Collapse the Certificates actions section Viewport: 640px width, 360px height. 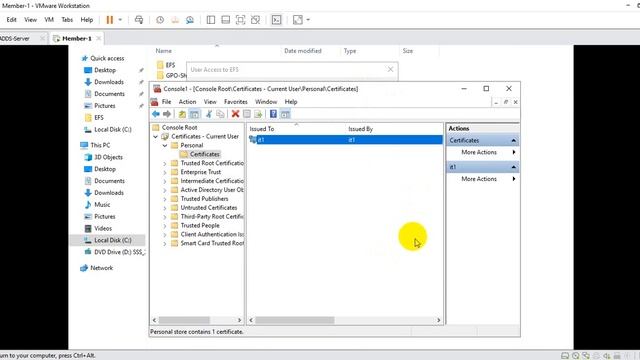(x=513, y=140)
